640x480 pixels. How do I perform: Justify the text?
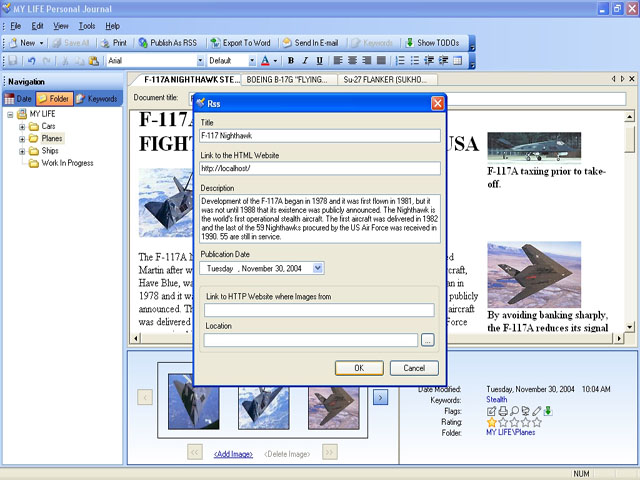(381, 61)
